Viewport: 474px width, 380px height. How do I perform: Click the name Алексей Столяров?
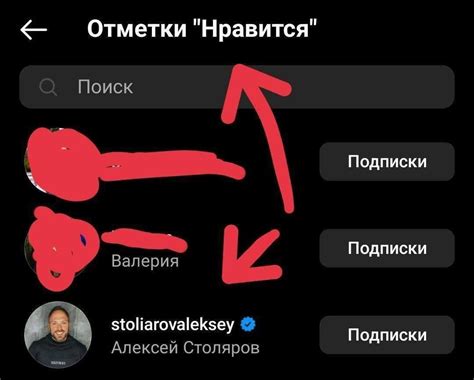(185, 348)
